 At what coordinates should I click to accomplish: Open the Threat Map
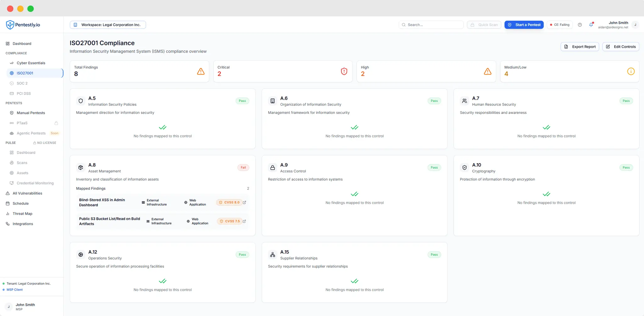pyautogui.click(x=22, y=214)
